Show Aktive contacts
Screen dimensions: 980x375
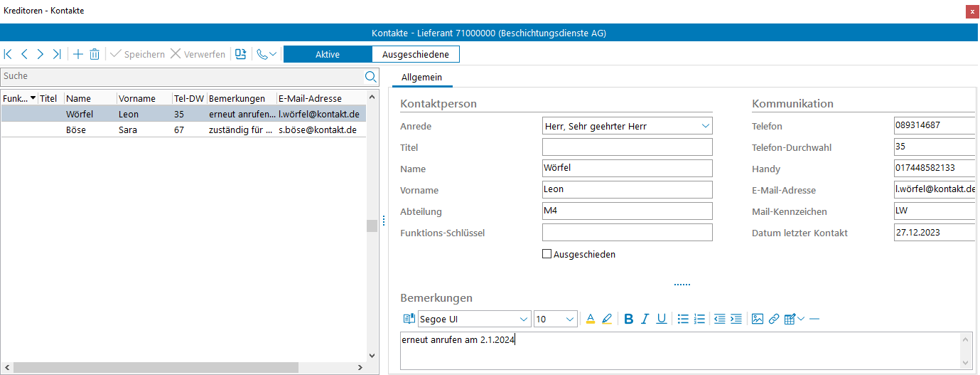pos(328,54)
